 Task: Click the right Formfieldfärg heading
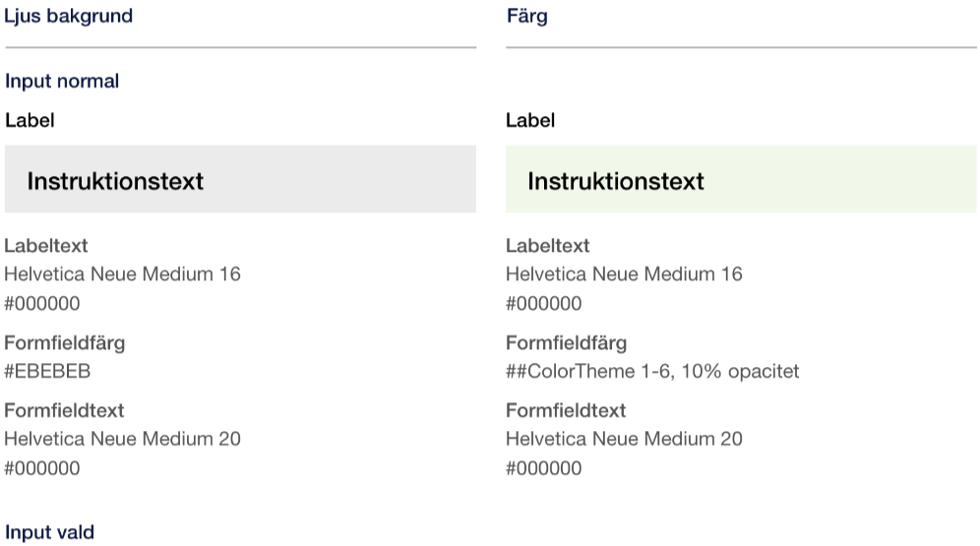click(566, 343)
